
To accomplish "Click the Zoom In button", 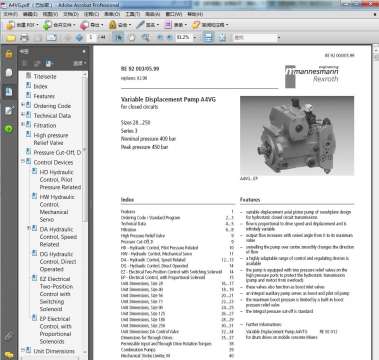I will click(x=170, y=37).
